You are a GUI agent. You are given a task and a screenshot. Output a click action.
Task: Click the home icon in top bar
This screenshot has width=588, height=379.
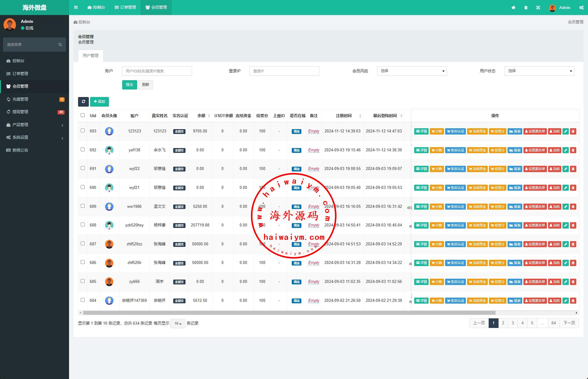coord(513,8)
